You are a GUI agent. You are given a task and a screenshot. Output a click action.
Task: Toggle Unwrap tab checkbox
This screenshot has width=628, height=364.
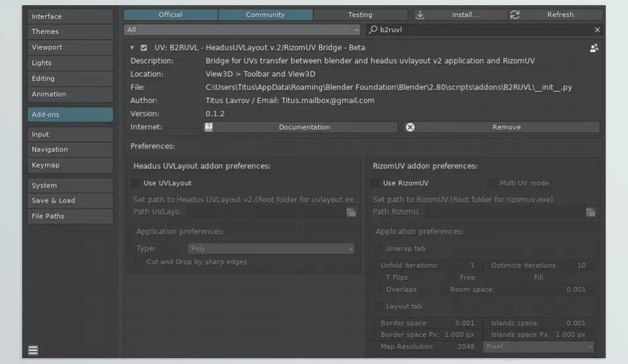point(378,249)
